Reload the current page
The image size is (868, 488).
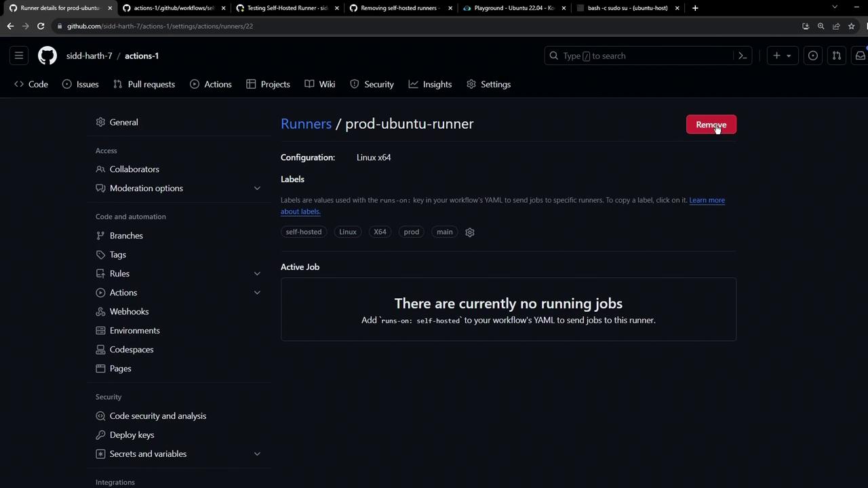click(x=41, y=26)
